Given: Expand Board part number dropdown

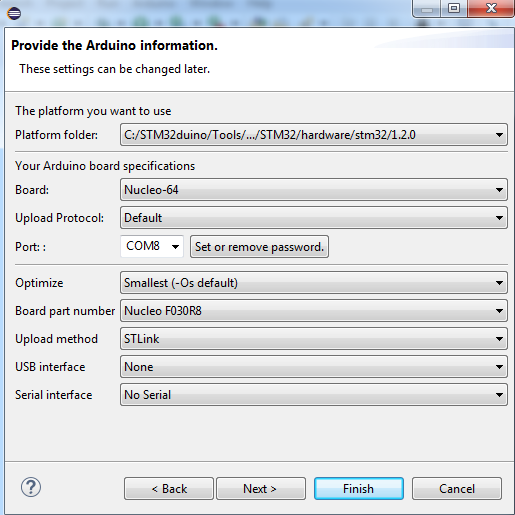Looking at the screenshot, I should coord(314,311).
